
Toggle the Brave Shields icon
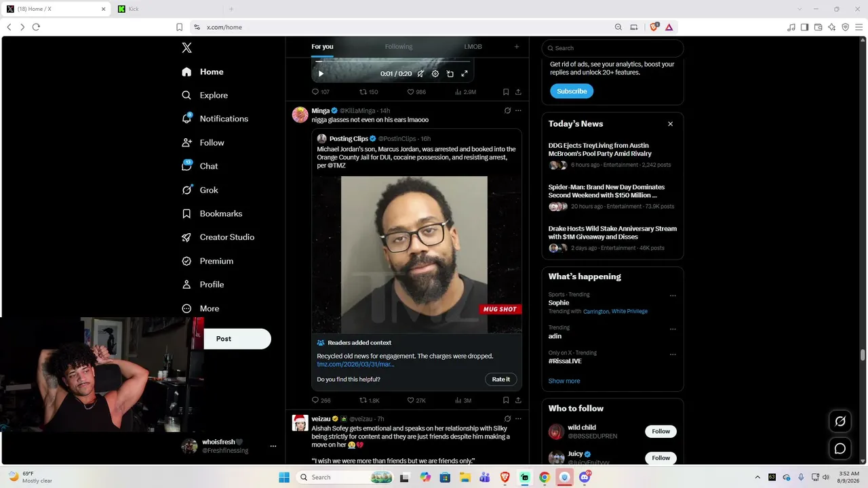[654, 27]
